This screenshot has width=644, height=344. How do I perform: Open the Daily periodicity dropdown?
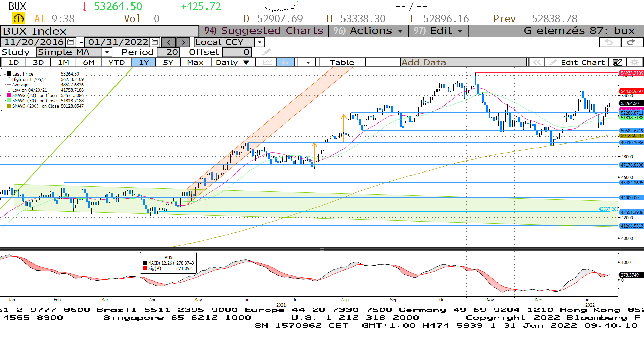[246, 63]
